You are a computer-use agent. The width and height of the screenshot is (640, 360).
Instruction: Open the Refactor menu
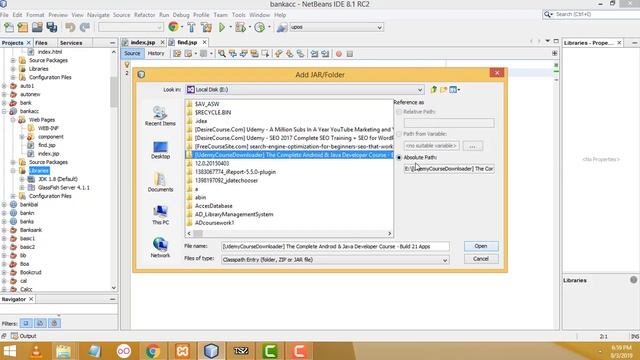pos(144,15)
